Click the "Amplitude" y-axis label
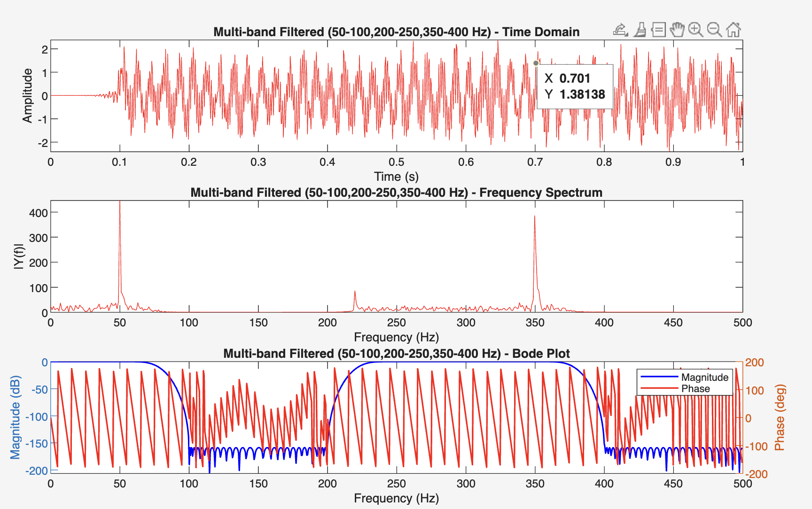Viewport: 812px width, 509px height. pos(28,96)
